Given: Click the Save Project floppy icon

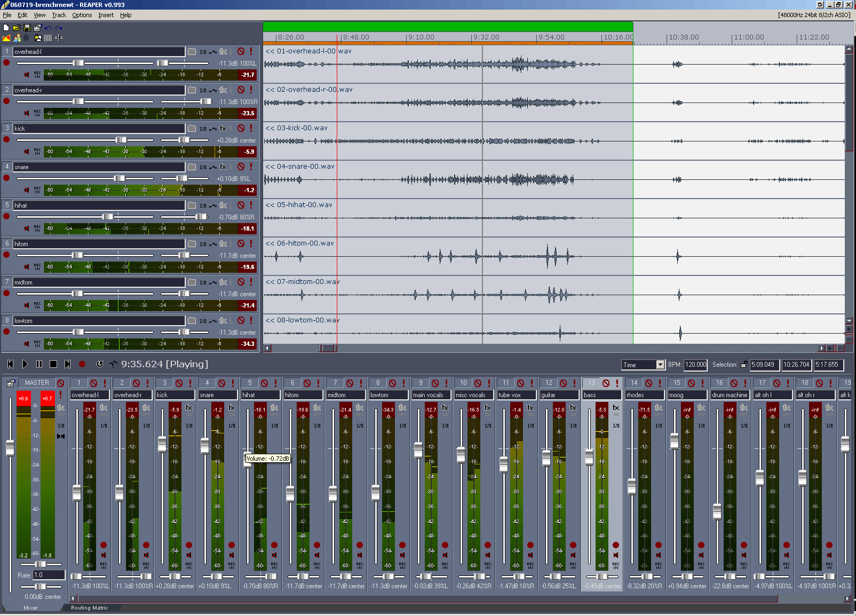Looking at the screenshot, I should (x=27, y=28).
